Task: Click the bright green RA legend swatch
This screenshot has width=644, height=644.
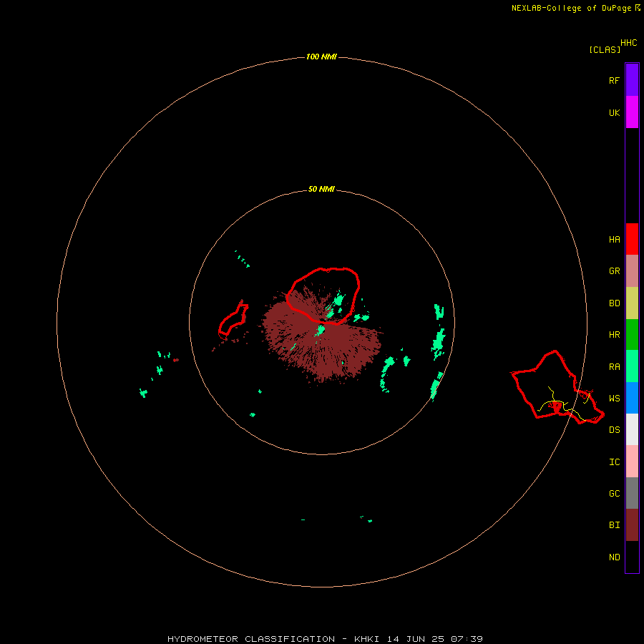Action: (632, 366)
